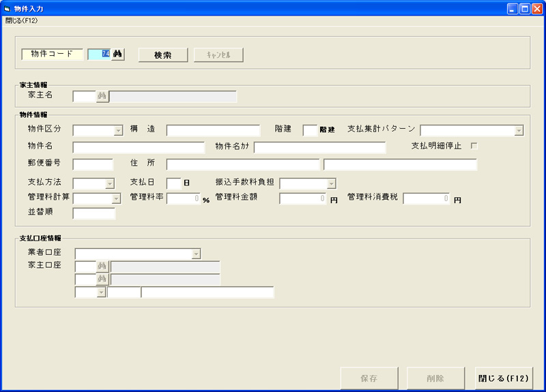Click the bottom 閉じる(F12) button

coord(504,378)
